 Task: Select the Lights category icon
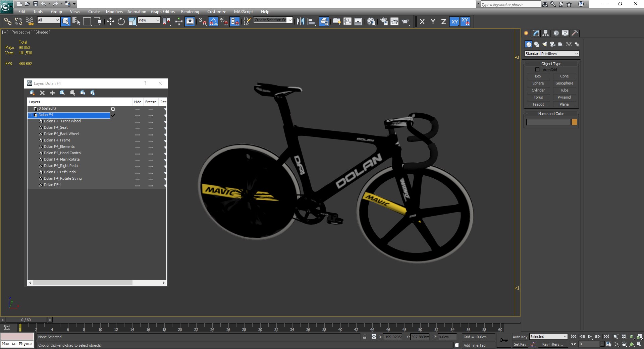tap(545, 44)
